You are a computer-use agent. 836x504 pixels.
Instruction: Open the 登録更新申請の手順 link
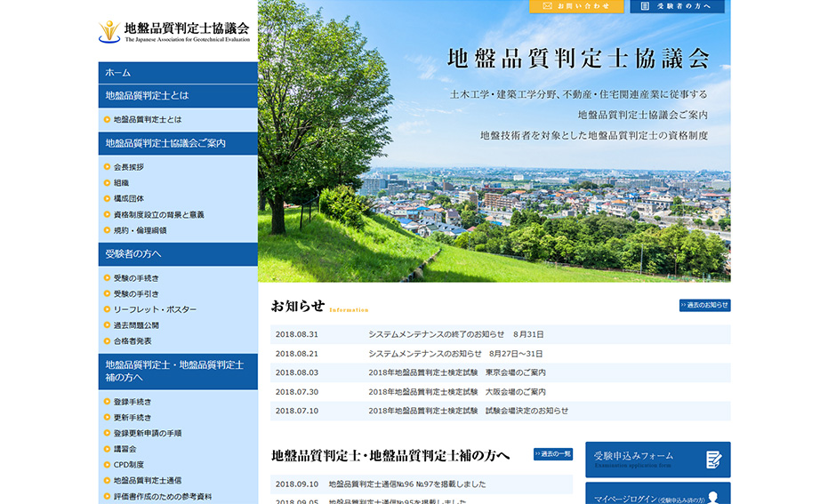[x=148, y=433]
